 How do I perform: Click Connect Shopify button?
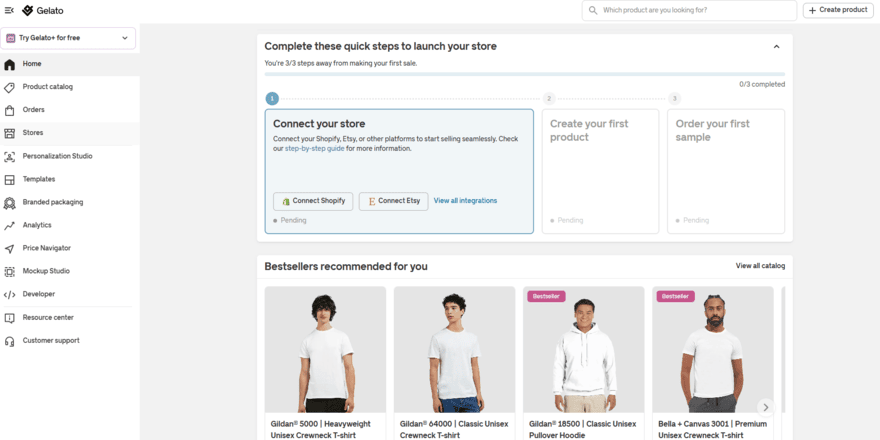313,201
